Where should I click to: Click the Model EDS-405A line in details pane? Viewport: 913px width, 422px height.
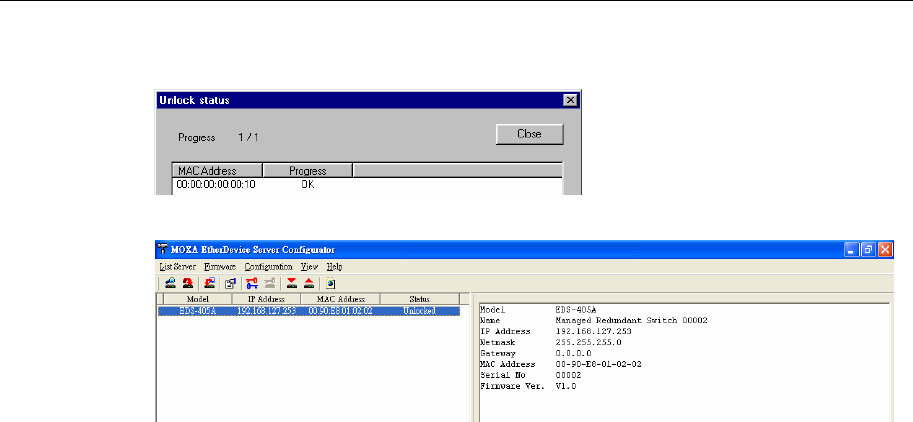click(x=538, y=309)
